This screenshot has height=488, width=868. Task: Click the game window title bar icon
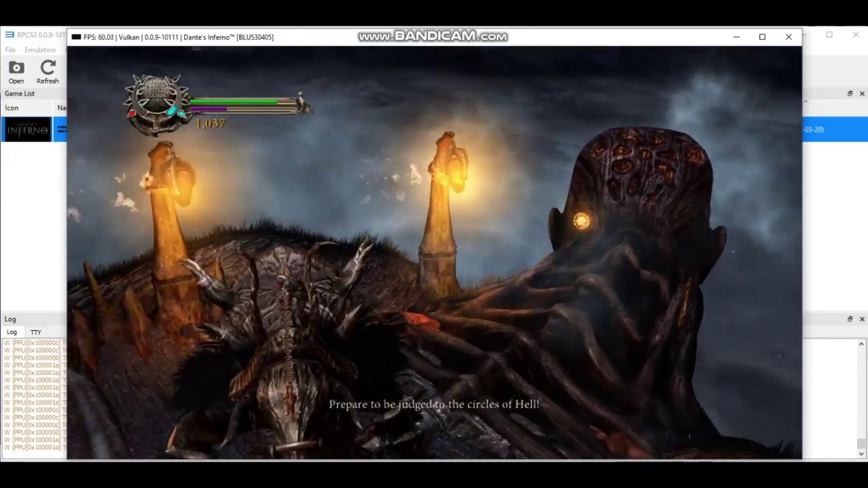point(76,37)
